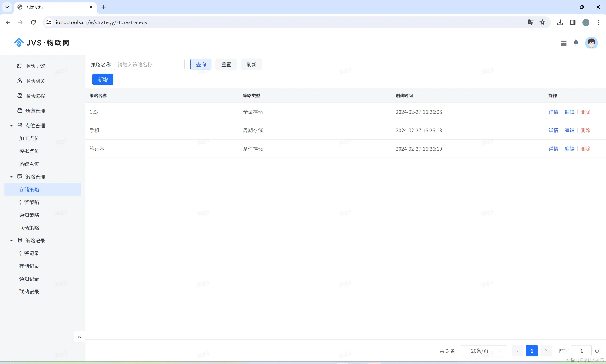Viewport: 606px width, 364px height.
Task: Collapse sidebar with double-chevron icon
Action: [79, 337]
